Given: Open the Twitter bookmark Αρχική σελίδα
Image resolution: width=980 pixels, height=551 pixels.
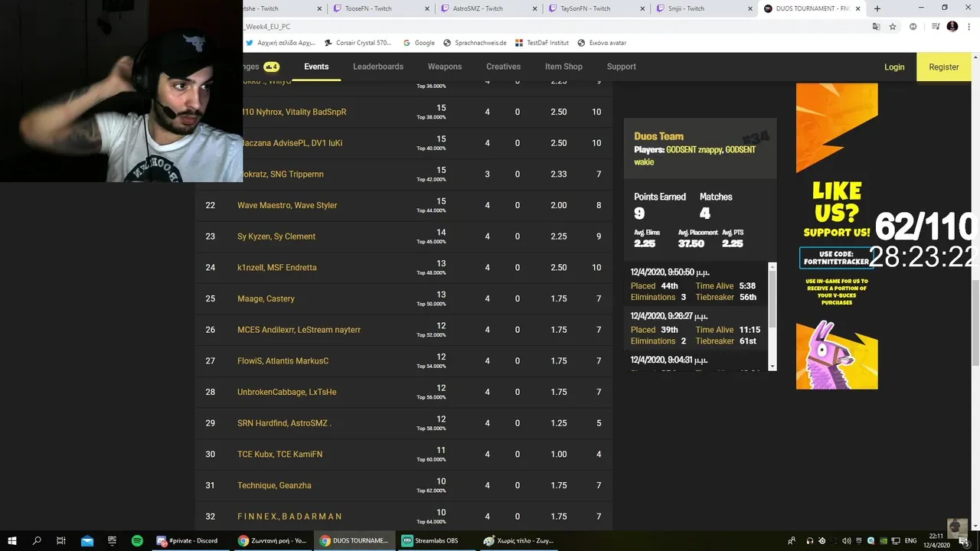Looking at the screenshot, I should (280, 43).
